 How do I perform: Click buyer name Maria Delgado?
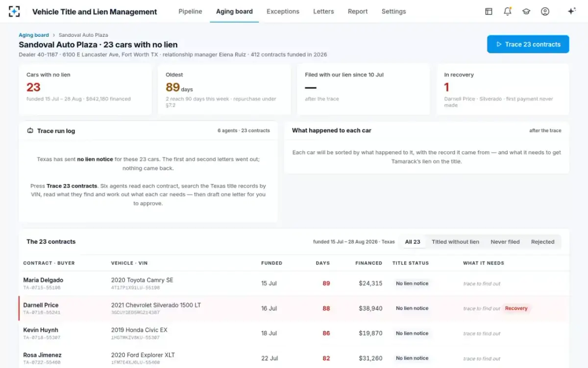click(43, 280)
